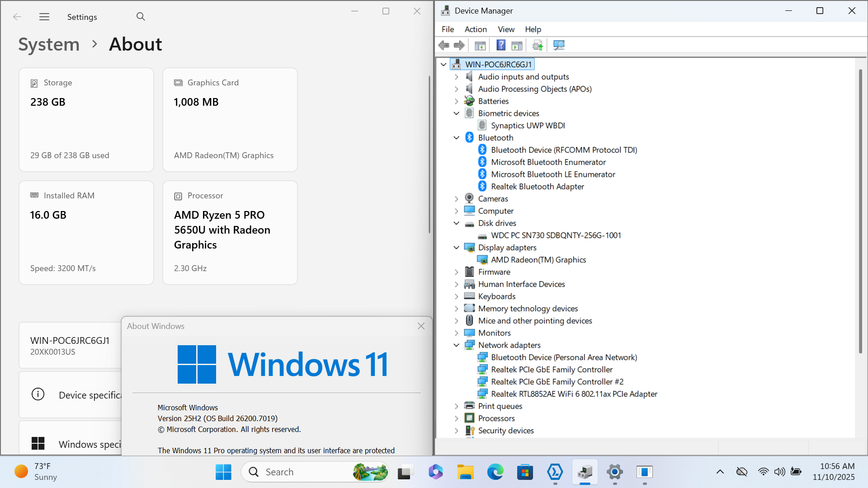Close the About Windows dialog
This screenshot has width=868, height=488.
(421, 326)
